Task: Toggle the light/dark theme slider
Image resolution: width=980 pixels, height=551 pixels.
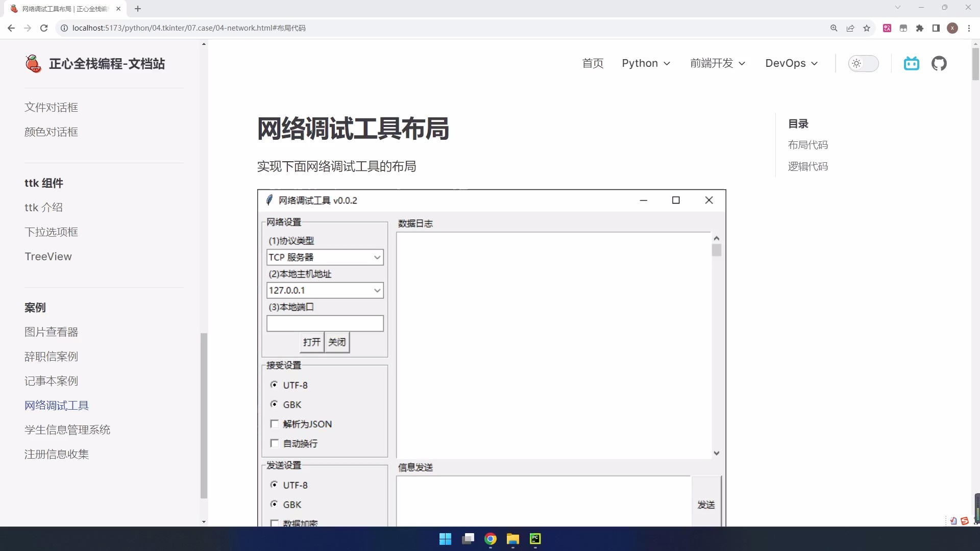Action: [x=863, y=63]
